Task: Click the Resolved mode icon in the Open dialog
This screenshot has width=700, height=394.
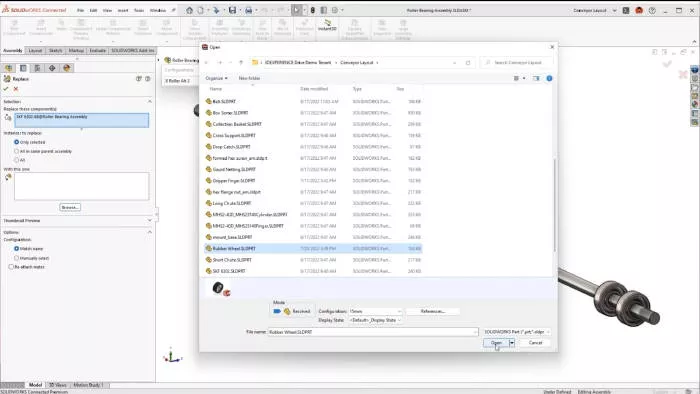Action: 287,311
